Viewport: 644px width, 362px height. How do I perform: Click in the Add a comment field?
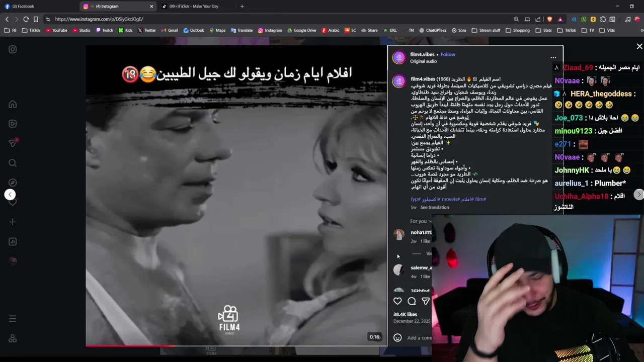419,338
